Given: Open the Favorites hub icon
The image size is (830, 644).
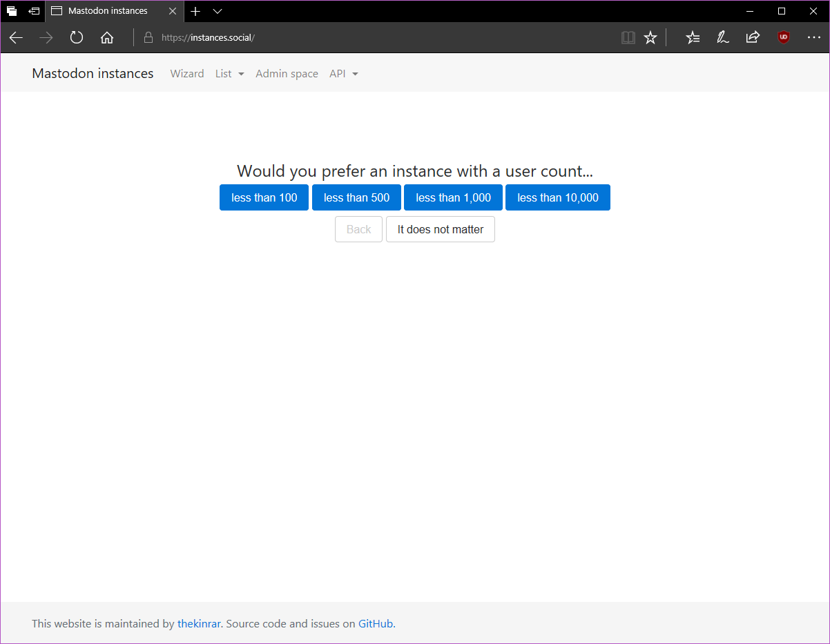Looking at the screenshot, I should click(x=693, y=38).
